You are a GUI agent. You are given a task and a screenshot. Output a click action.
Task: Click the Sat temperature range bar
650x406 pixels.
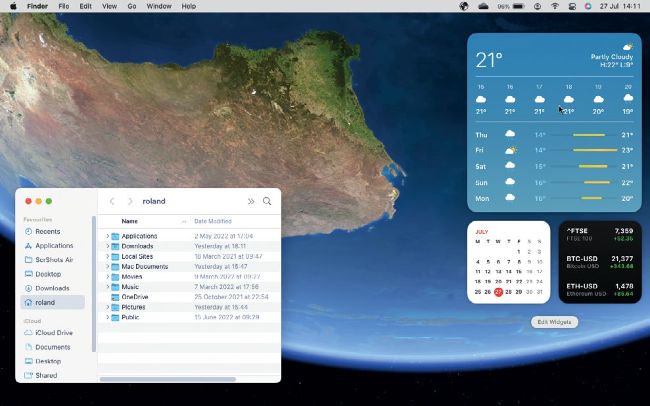[x=593, y=166]
